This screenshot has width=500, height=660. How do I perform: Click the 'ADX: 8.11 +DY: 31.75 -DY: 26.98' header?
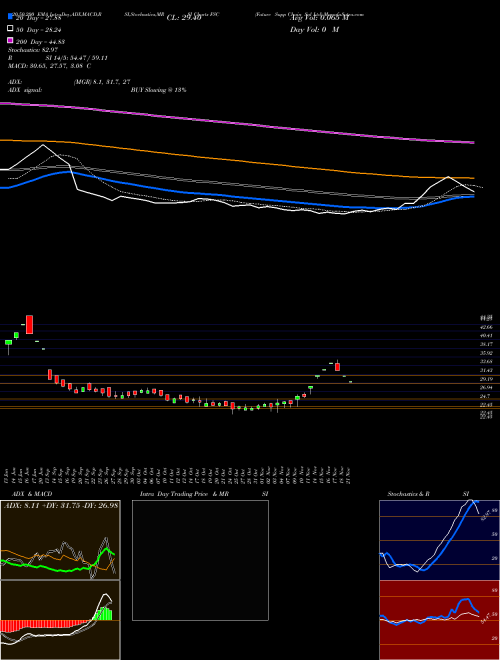(61, 505)
